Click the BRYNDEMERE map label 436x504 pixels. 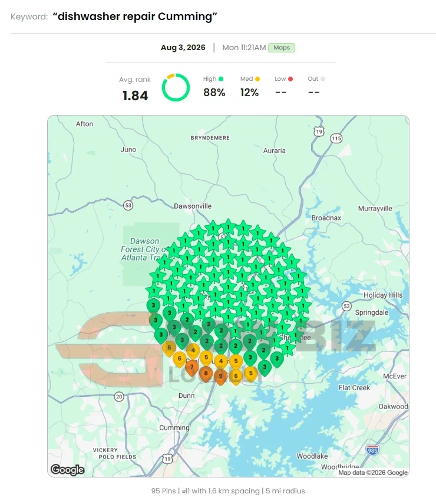click(x=210, y=138)
